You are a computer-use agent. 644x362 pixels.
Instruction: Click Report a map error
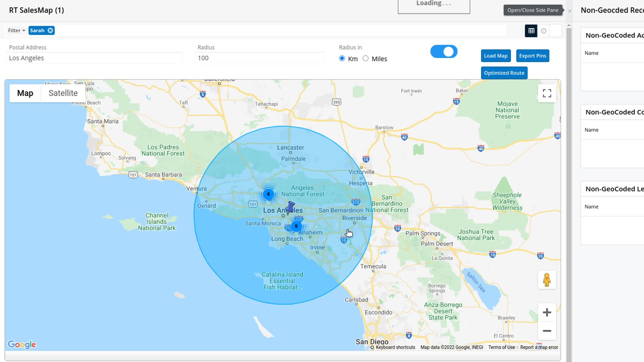coord(539,347)
